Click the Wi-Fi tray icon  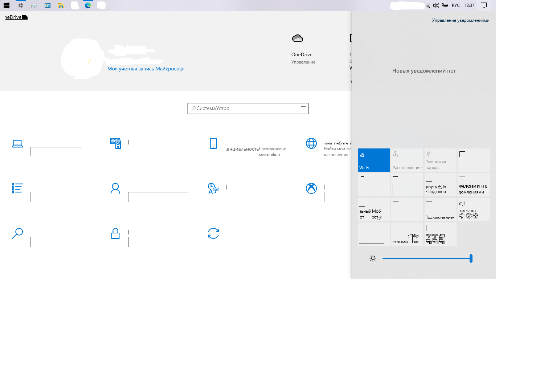click(x=428, y=5)
